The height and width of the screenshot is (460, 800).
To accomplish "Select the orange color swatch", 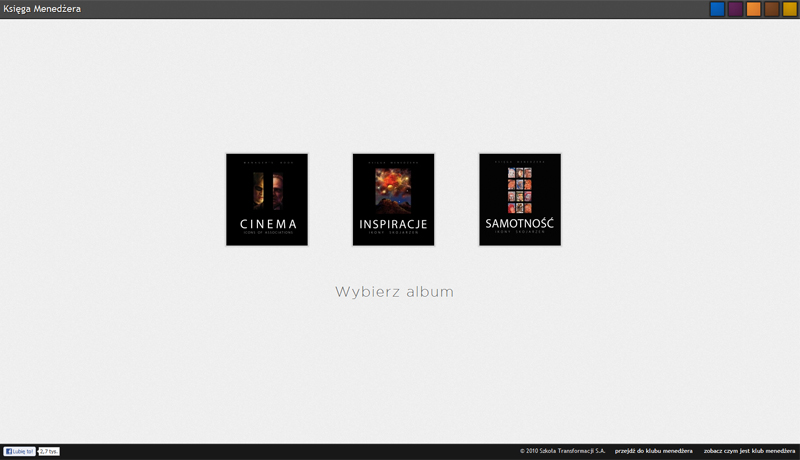I will (x=754, y=9).
